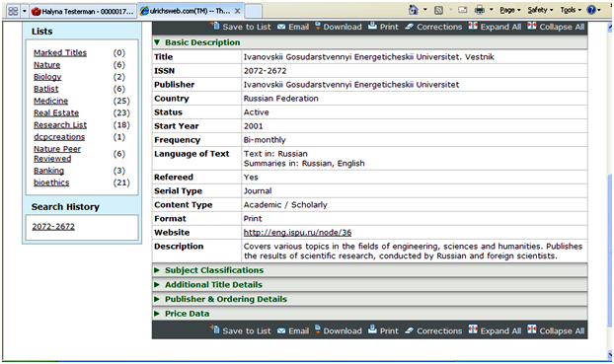Click Save to List icon in top toolbar
614x364 pixels.
215,26
